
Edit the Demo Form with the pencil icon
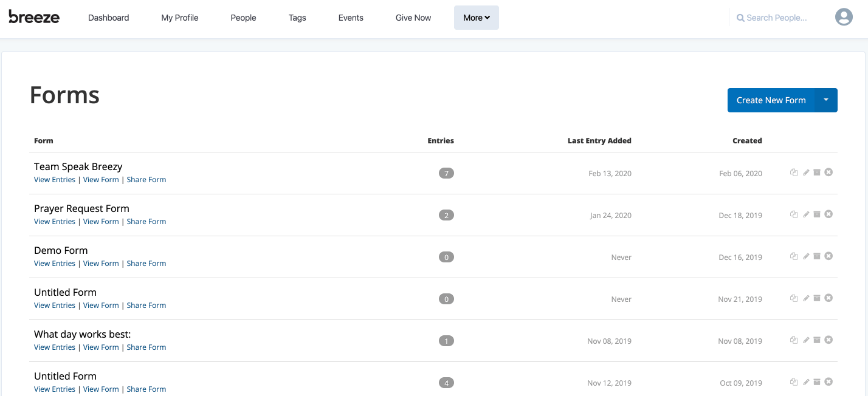[805, 256]
